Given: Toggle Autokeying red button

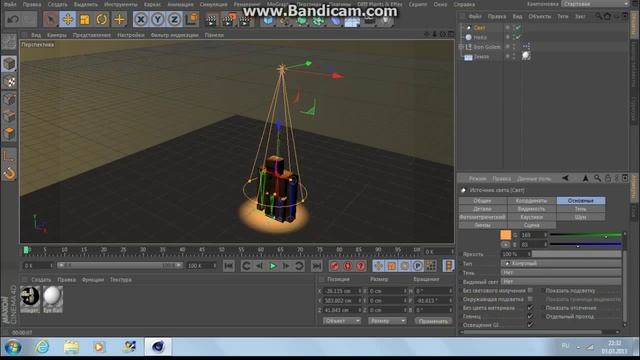Looking at the screenshot, I should tap(347, 266).
